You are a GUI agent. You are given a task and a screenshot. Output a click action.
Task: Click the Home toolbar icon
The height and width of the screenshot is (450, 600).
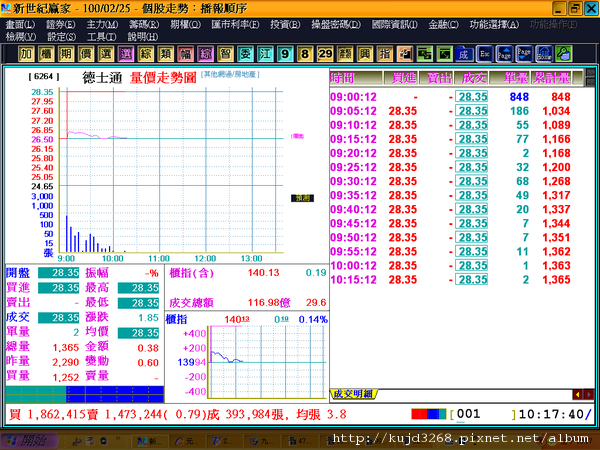[x=544, y=54]
